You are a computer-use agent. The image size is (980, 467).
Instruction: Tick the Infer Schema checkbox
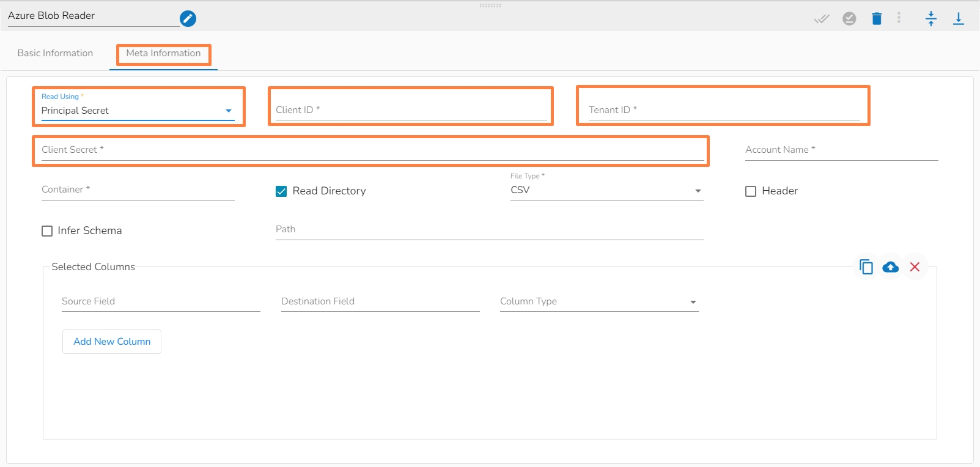tap(47, 231)
